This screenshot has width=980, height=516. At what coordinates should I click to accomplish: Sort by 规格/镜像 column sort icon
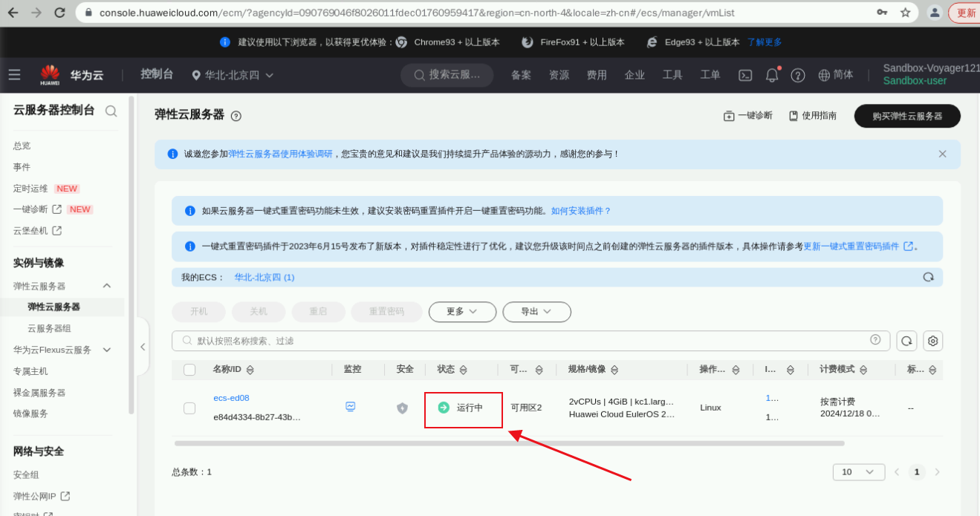[x=614, y=370]
